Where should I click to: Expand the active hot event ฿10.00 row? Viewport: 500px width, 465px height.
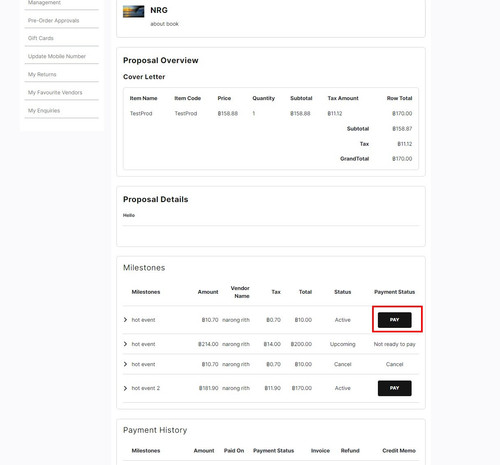click(125, 320)
